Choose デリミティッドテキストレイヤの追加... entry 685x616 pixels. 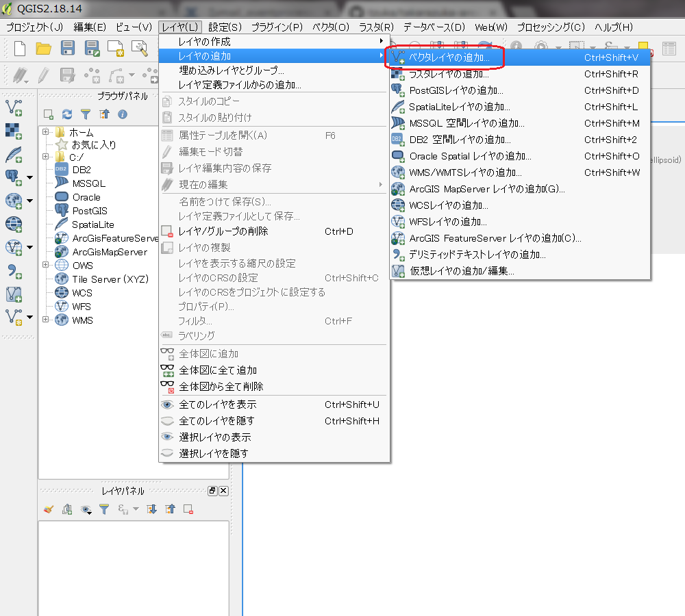pos(520,255)
